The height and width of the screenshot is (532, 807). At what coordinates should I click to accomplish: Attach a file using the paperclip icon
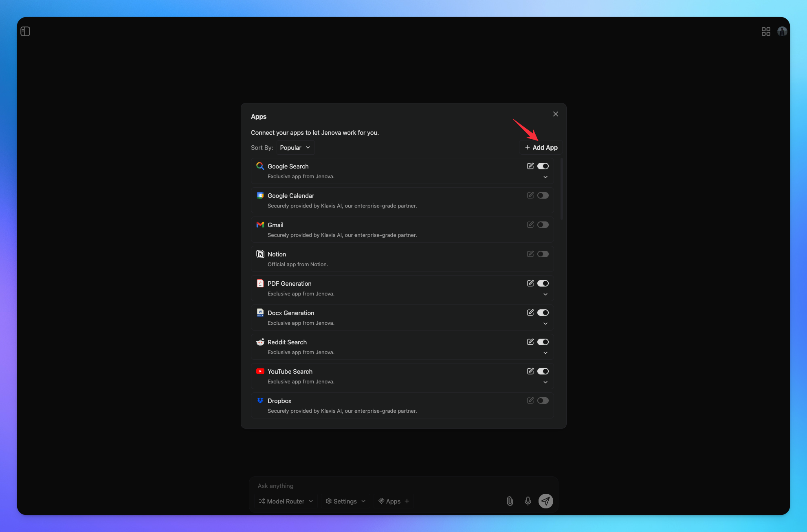tap(510, 501)
